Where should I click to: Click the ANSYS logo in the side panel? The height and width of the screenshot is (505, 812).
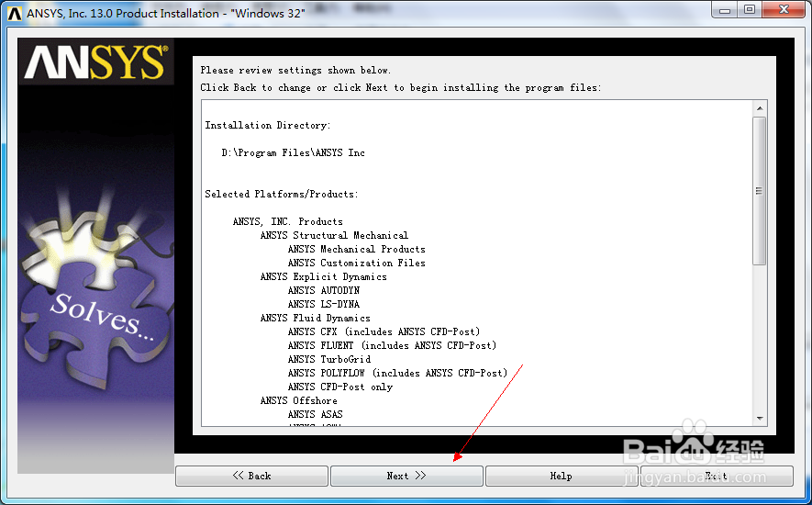[96, 62]
